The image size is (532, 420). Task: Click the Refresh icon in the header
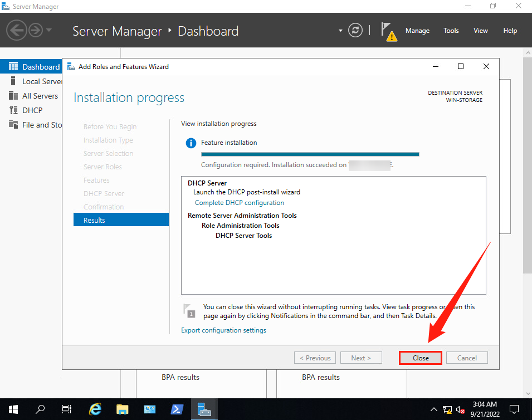pos(355,31)
